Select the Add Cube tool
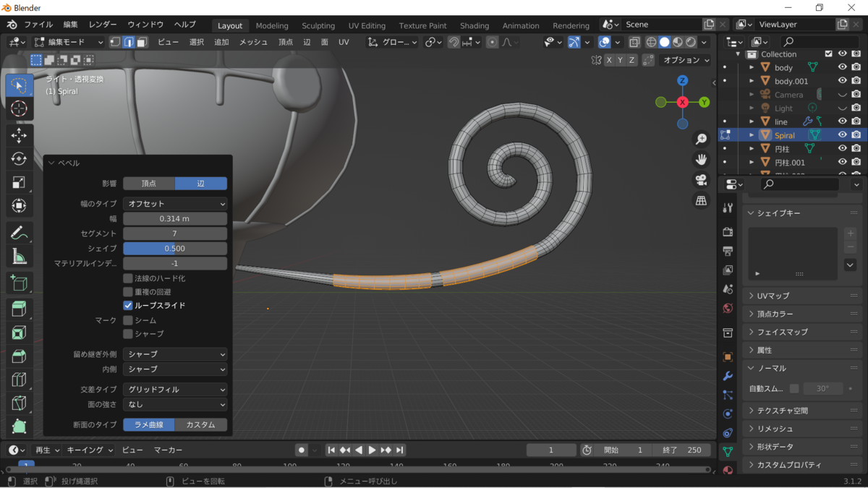This screenshot has height=488, width=868. coord(20,283)
